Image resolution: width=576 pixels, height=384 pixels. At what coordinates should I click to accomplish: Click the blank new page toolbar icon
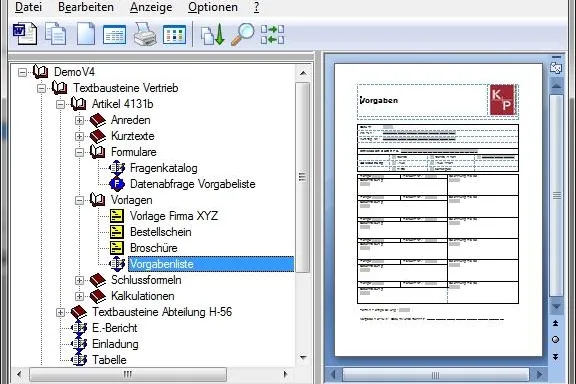tap(86, 34)
